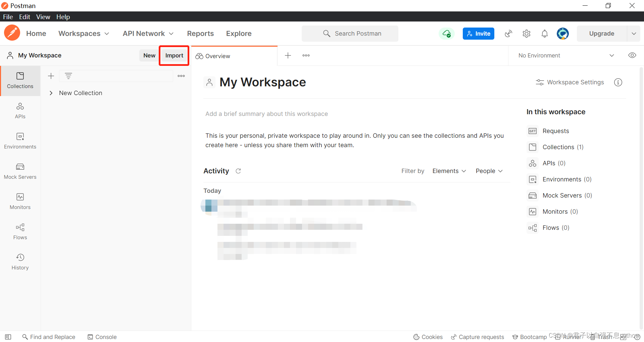Click Capture requests in status bar
Image resolution: width=644 pixels, height=342 pixels.
coord(478,337)
